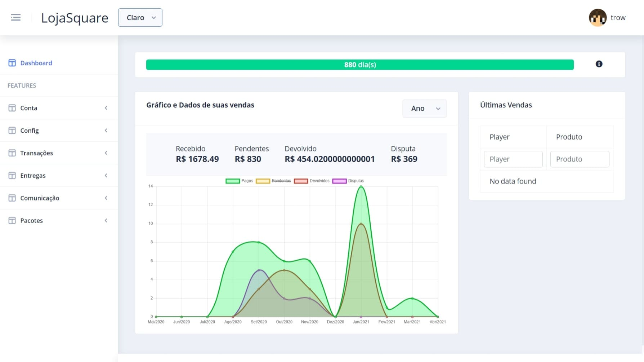Screen dimensions: 644x362
Task: Click the Conta table icon
Action: [12, 108]
